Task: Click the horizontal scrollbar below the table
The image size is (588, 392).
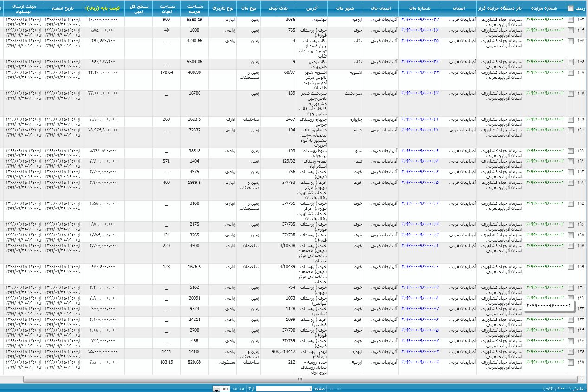Action: (297, 379)
